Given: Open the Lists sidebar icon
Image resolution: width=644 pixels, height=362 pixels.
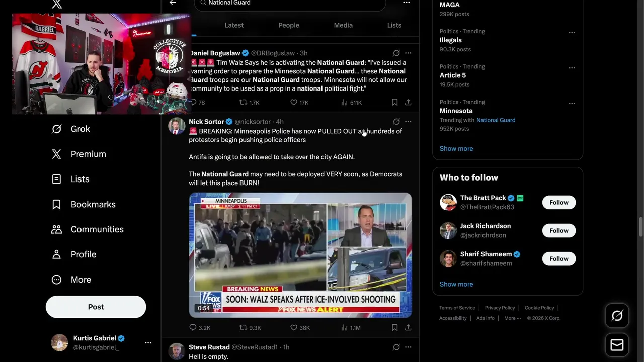Looking at the screenshot, I should 57,179.
